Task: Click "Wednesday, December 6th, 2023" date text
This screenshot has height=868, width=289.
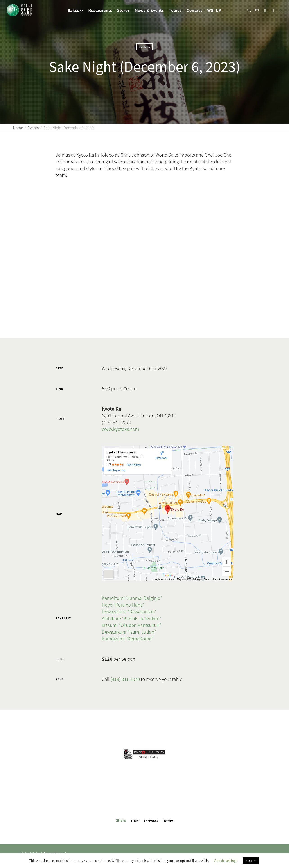Action: coord(135,368)
